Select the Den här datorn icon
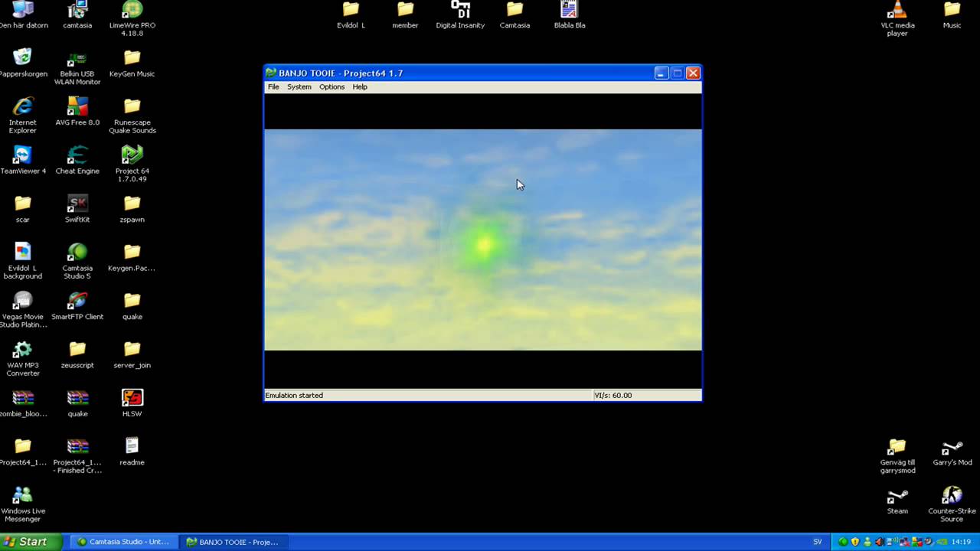 (x=22, y=15)
